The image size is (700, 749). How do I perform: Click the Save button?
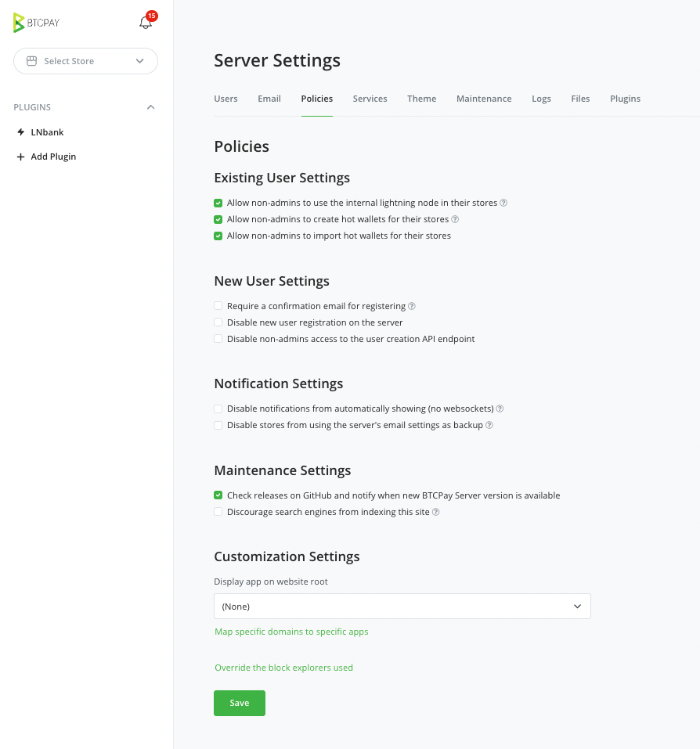point(240,703)
